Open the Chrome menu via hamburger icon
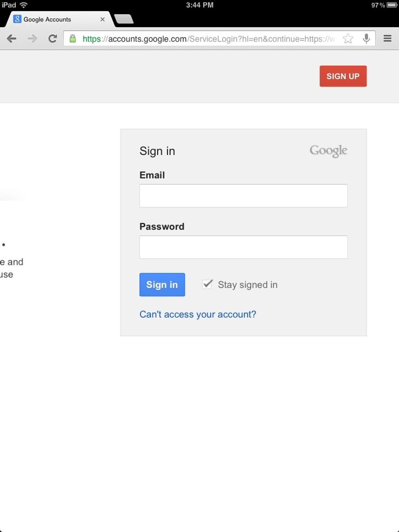The image size is (399, 532). [x=387, y=38]
